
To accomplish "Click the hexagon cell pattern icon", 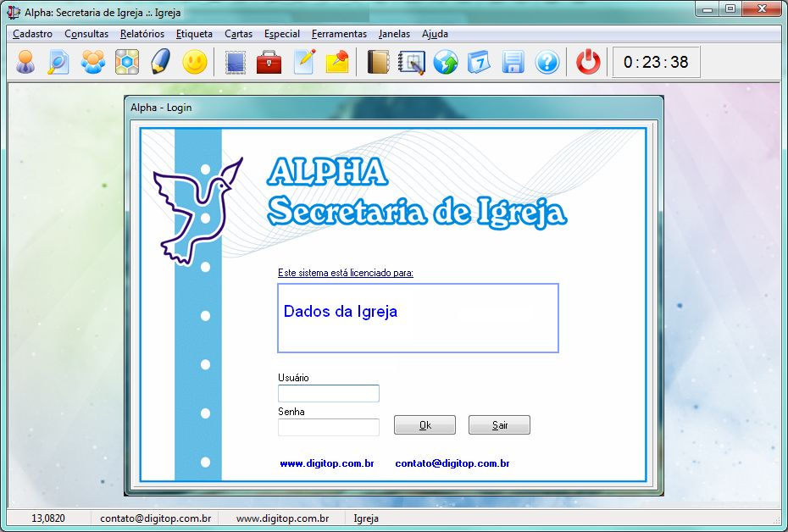I will (126, 63).
